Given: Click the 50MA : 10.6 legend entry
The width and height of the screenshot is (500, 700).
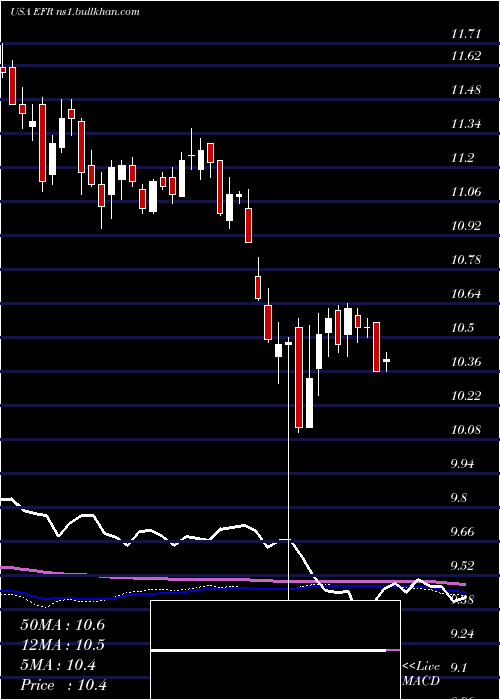Looking at the screenshot, I should [x=62, y=625].
